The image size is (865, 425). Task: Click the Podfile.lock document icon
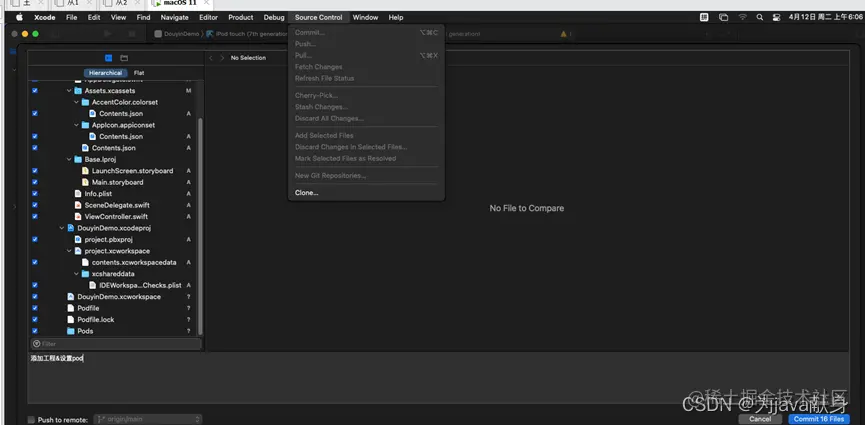[71, 320]
